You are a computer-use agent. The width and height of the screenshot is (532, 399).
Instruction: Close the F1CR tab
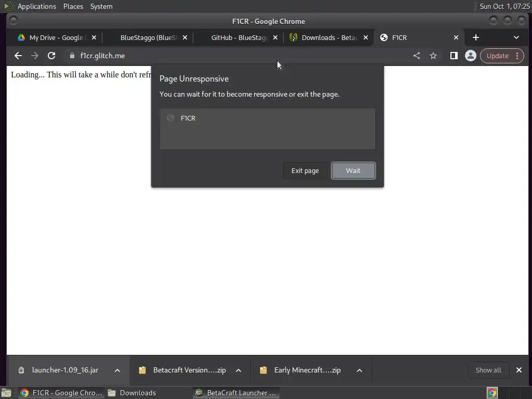pos(456,37)
